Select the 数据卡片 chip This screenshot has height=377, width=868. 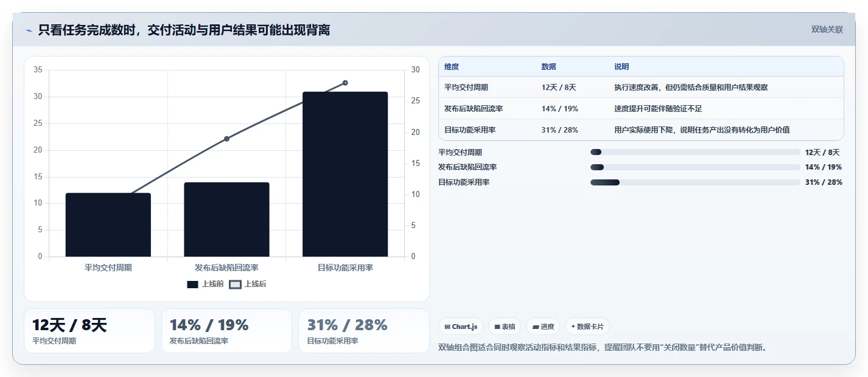[587, 327]
